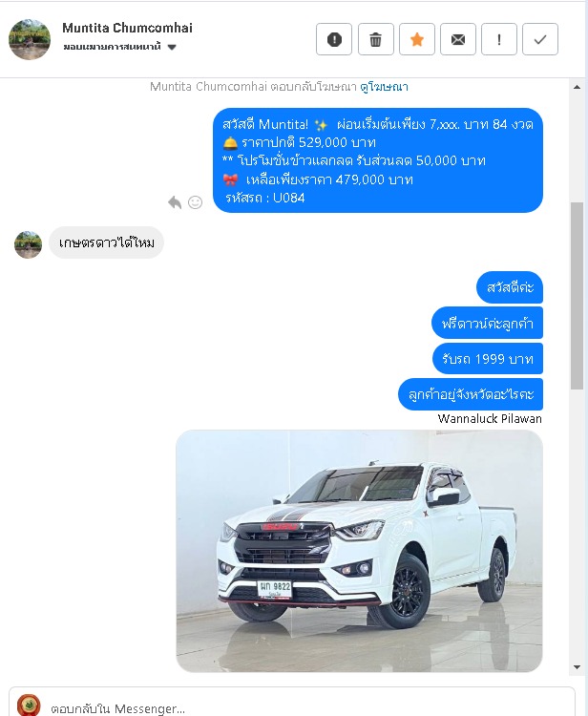Click the page avatar beside reply box

29,705
